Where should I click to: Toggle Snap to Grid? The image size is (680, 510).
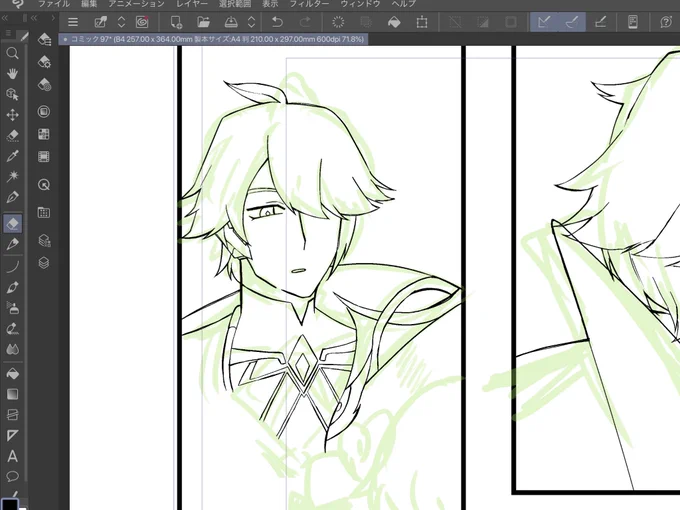(600, 22)
